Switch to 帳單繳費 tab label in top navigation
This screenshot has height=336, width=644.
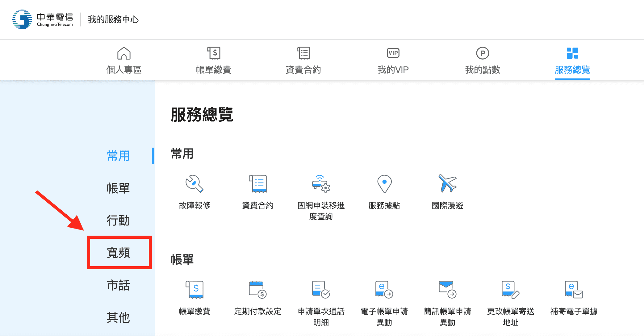[214, 70]
